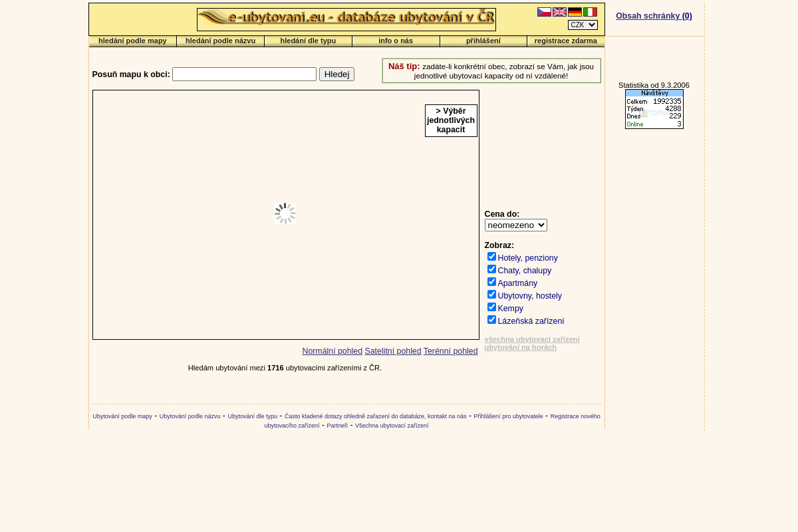Viewport: 798px width, 532px height.
Task: Open the CZK currency dropdown
Action: pos(583,25)
